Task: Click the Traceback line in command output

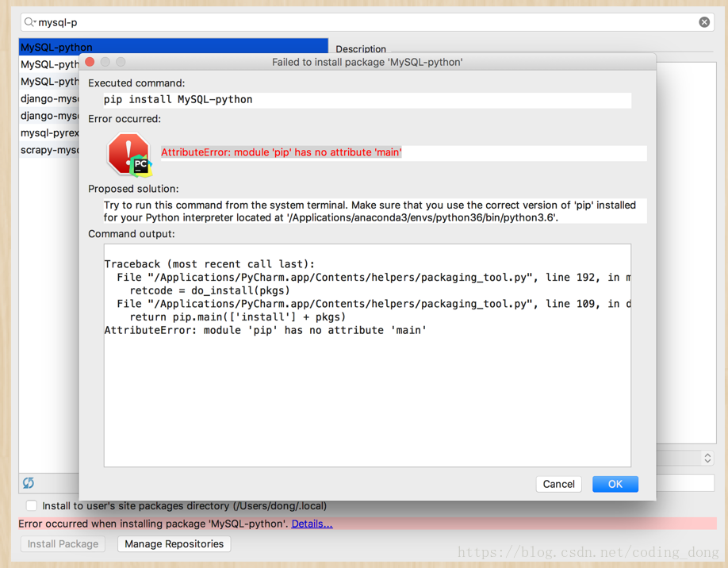Action: pyautogui.click(x=209, y=264)
